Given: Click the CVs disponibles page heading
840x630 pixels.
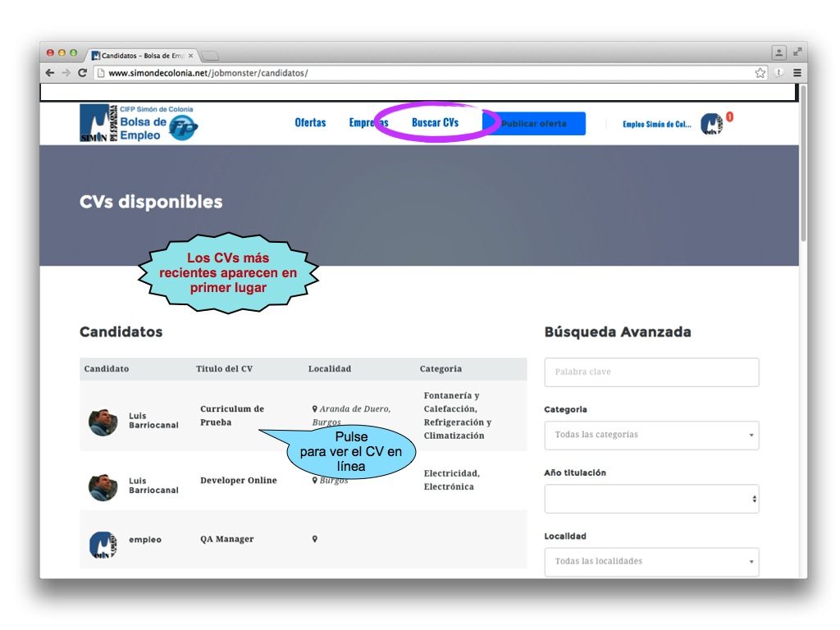Looking at the screenshot, I should (x=151, y=202).
